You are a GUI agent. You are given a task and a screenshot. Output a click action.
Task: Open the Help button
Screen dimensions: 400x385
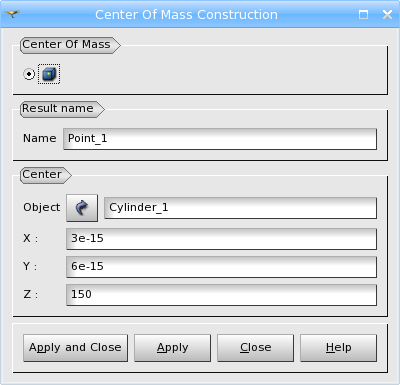tap(338, 348)
